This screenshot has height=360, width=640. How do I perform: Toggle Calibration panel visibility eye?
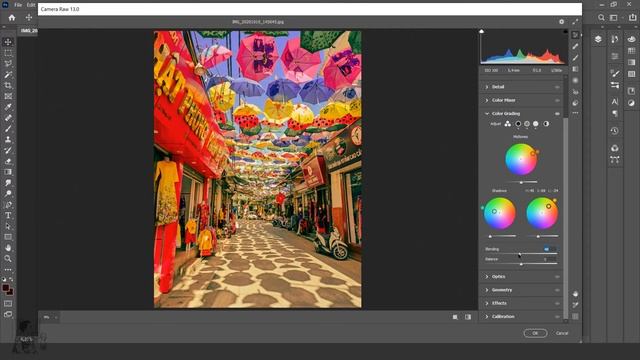point(557,317)
